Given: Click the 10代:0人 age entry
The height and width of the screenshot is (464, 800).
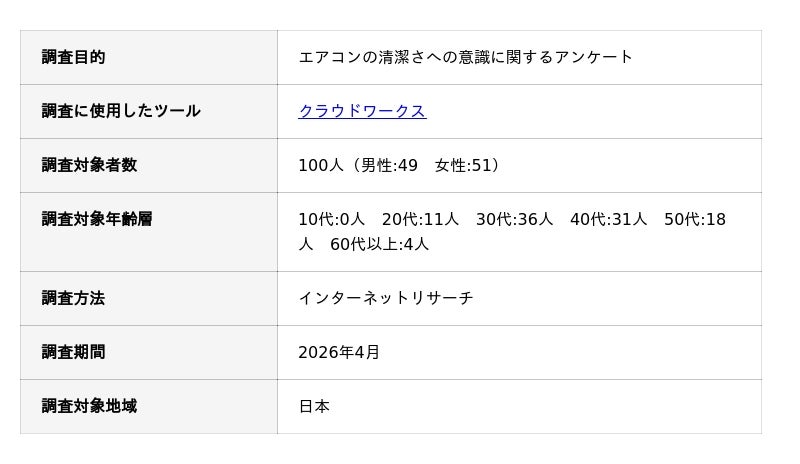Looking at the screenshot, I should 331,219.
